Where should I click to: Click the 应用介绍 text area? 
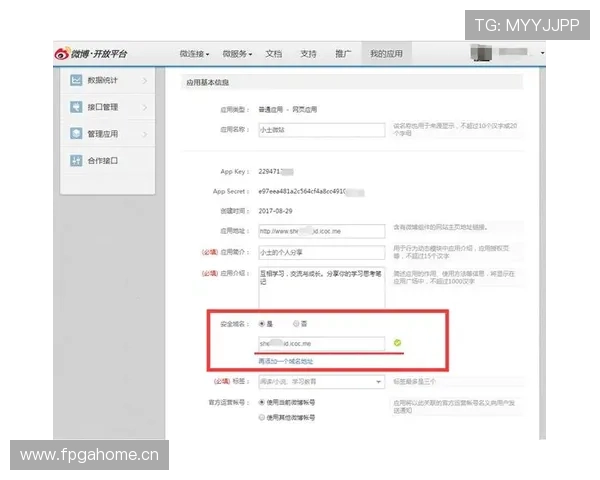click(322, 287)
